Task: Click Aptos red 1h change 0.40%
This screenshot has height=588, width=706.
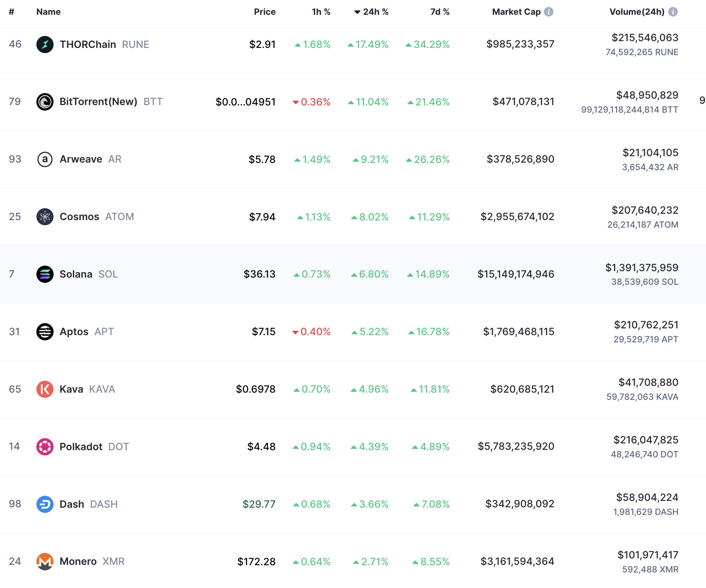Action: click(311, 332)
